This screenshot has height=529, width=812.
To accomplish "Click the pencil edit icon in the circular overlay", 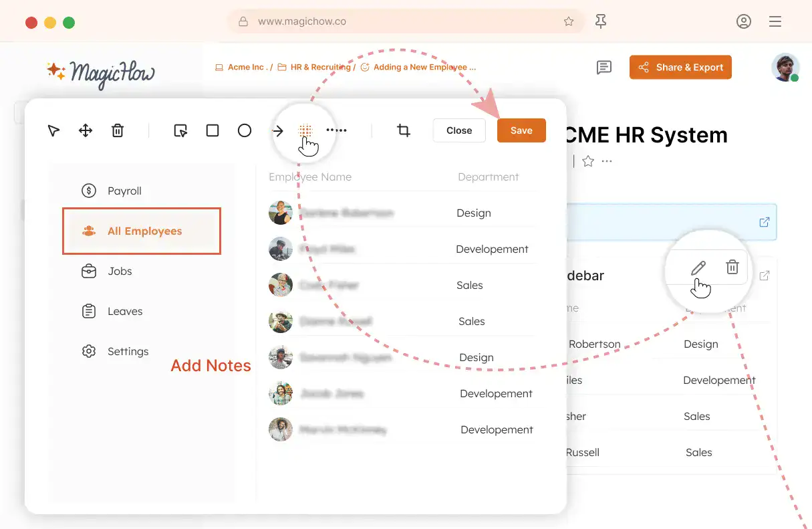I will [698, 267].
